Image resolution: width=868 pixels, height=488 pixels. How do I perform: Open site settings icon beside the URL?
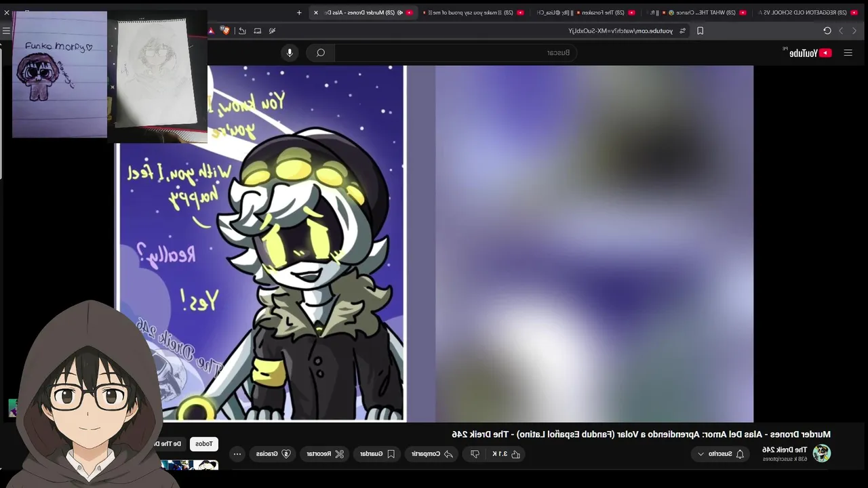682,30
